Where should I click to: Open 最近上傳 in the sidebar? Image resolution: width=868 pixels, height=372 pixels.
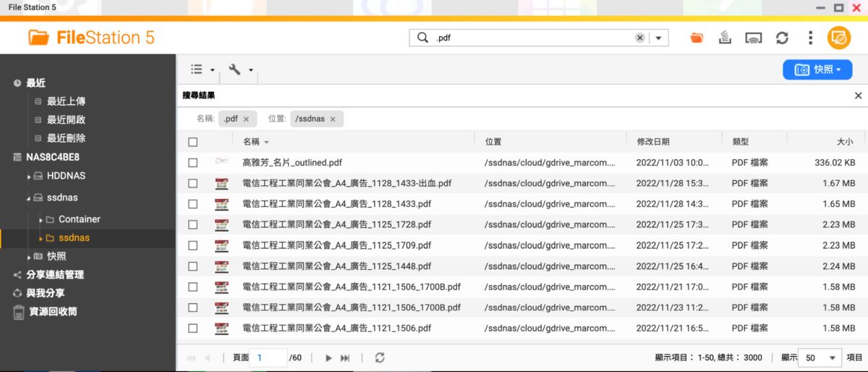pyautogui.click(x=66, y=101)
